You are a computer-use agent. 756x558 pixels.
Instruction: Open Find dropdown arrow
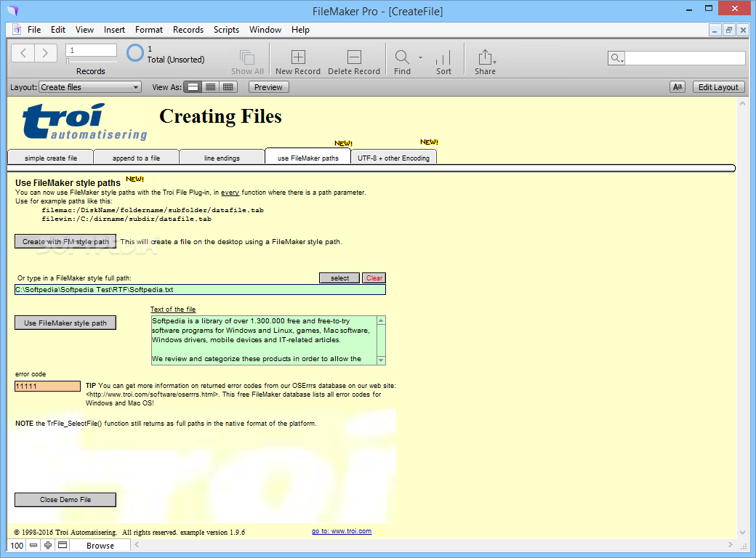[x=420, y=57]
